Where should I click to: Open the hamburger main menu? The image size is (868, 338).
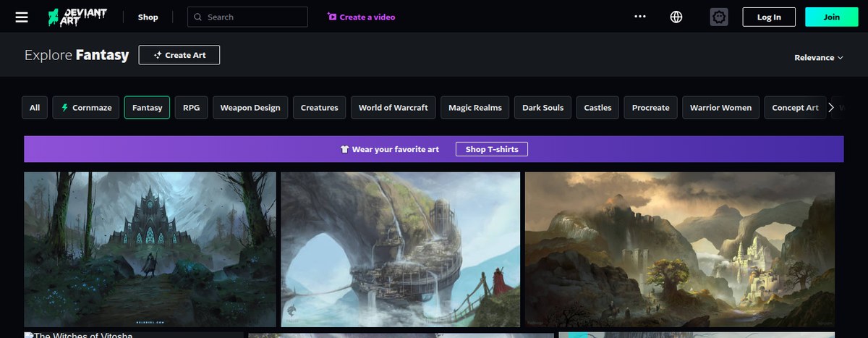pos(22,17)
